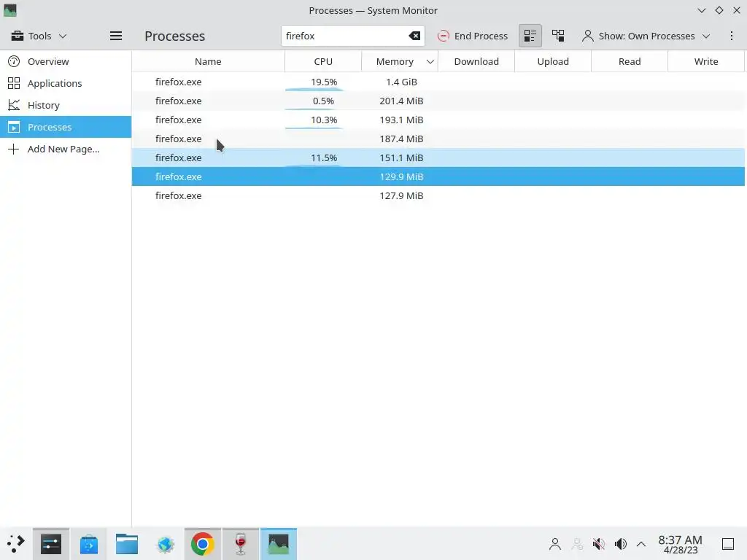Sort by the Memory column header
Image resolution: width=747 pixels, height=560 pixels.
400,61
